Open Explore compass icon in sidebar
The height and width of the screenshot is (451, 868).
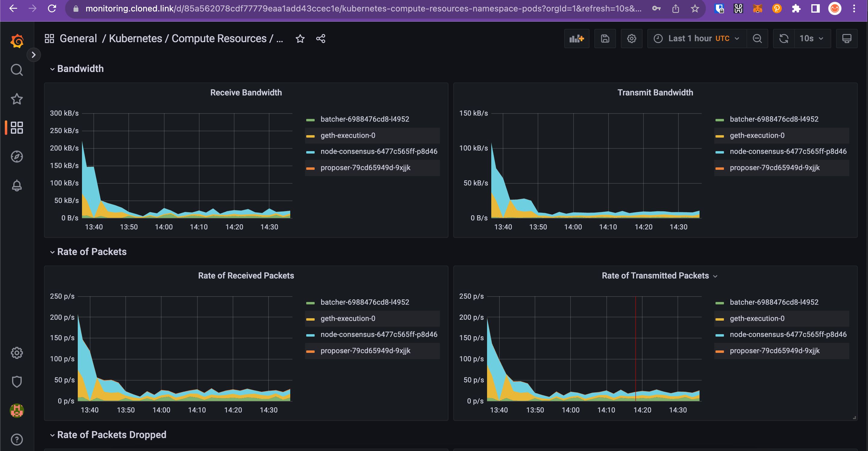click(x=17, y=157)
